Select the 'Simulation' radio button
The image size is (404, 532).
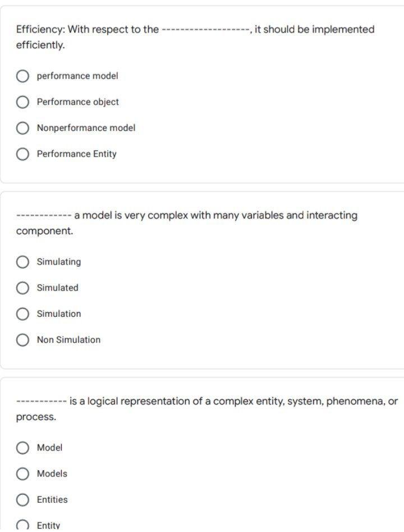[22, 313]
